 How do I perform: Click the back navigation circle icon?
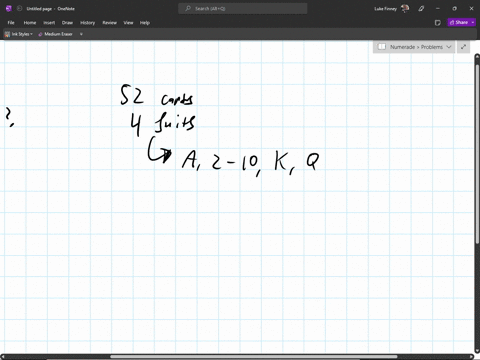pos(19,9)
